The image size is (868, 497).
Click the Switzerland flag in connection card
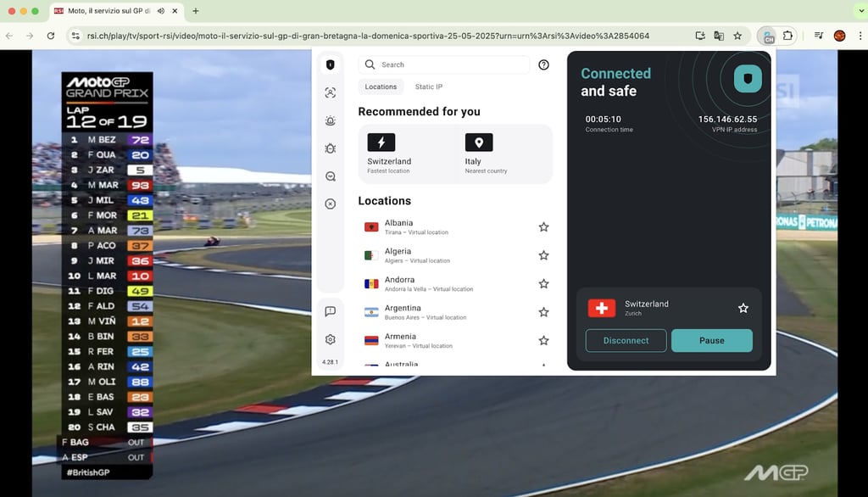pos(602,308)
